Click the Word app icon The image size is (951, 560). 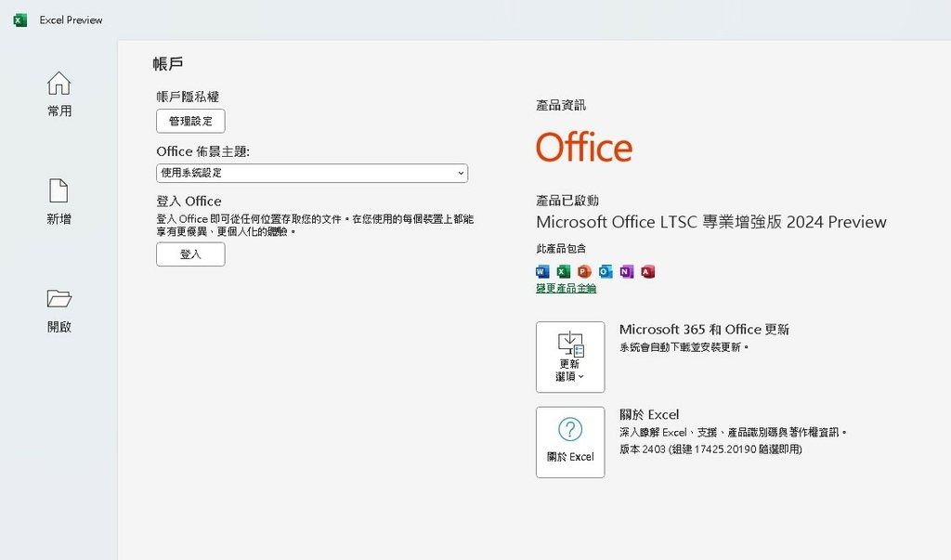tap(542, 271)
